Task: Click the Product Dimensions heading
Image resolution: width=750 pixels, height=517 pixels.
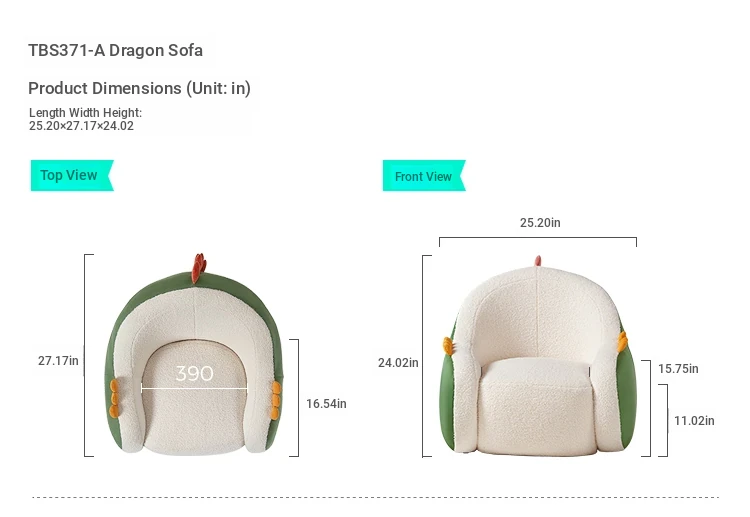Action: pyautogui.click(x=139, y=88)
